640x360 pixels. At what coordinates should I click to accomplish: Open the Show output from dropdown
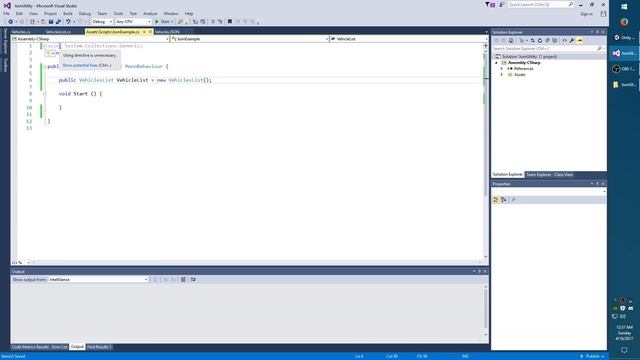click(98, 280)
